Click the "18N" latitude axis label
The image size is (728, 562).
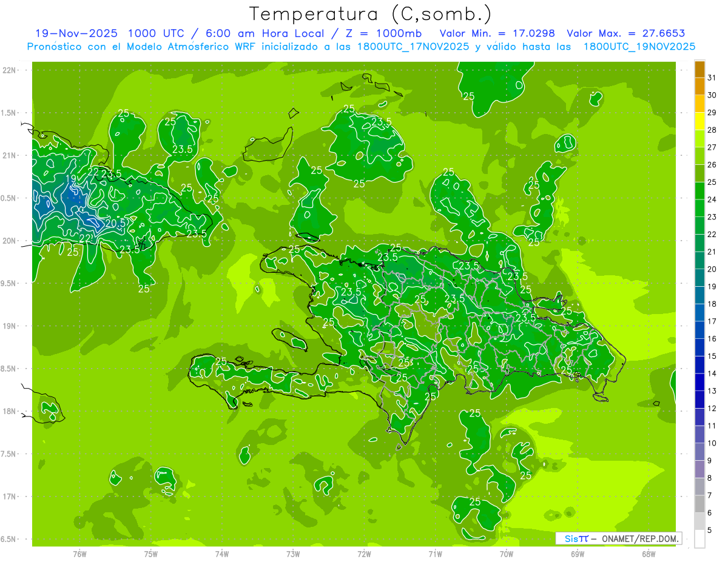9,411
